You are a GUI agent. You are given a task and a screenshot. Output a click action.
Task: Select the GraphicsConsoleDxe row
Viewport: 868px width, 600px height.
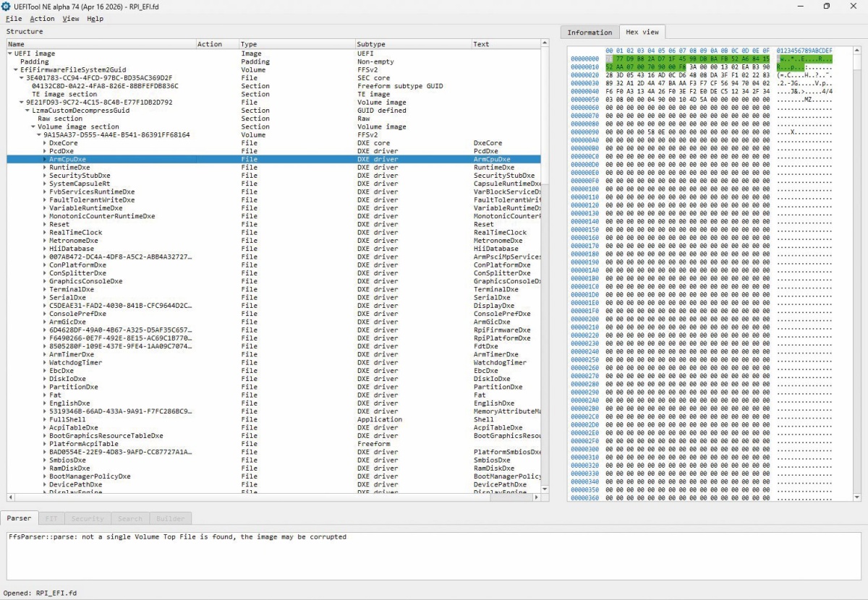[x=273, y=281]
